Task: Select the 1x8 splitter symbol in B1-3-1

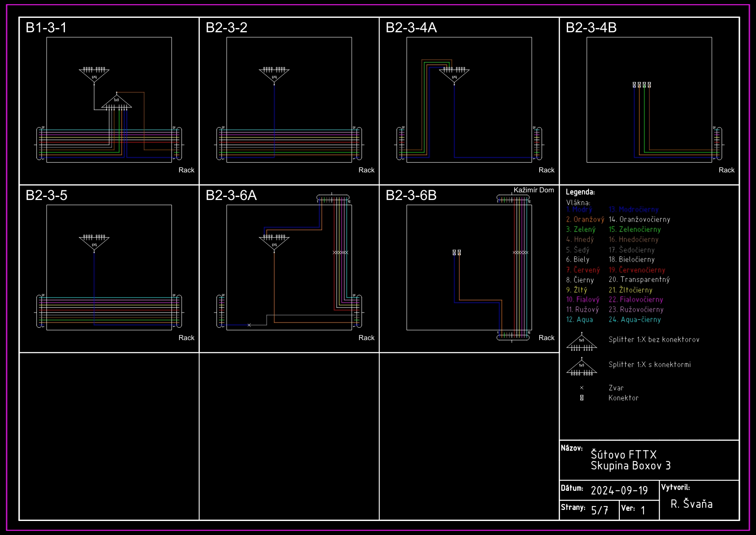Action: tap(117, 102)
